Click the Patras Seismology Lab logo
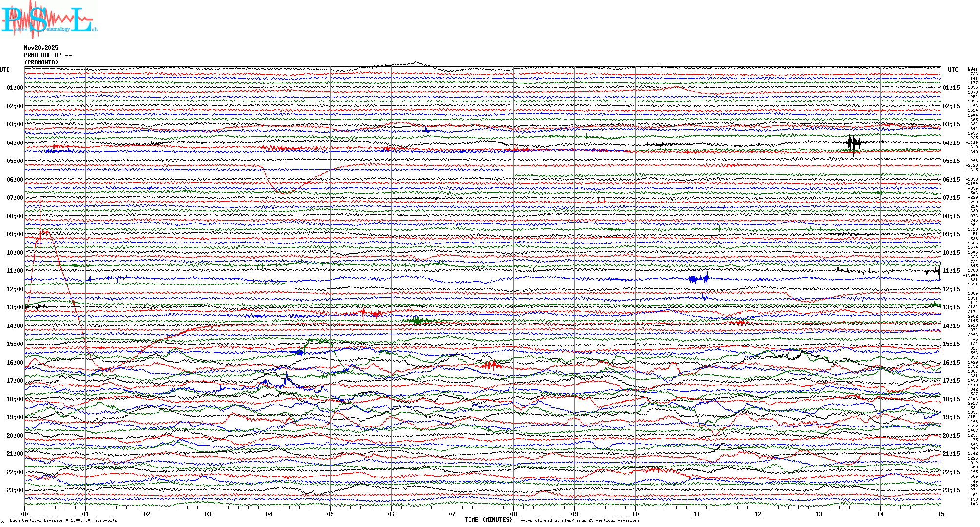This screenshot has height=527, width=980. 49,20
